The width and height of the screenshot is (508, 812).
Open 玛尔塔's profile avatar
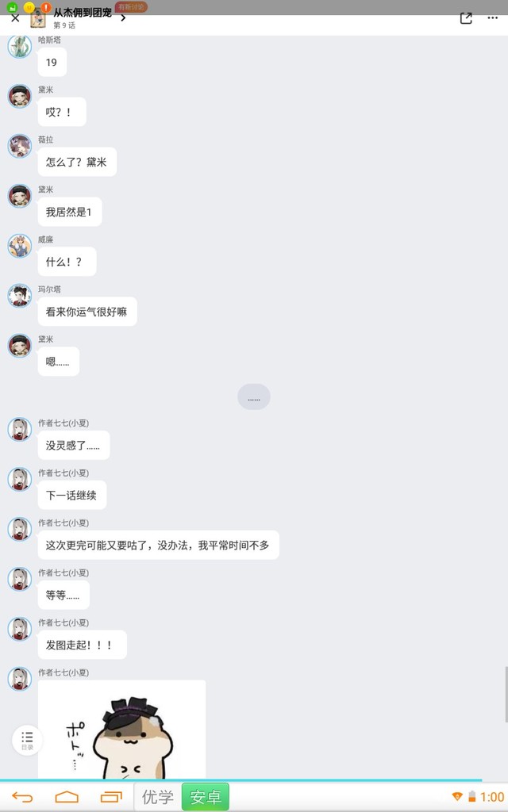[x=20, y=296]
